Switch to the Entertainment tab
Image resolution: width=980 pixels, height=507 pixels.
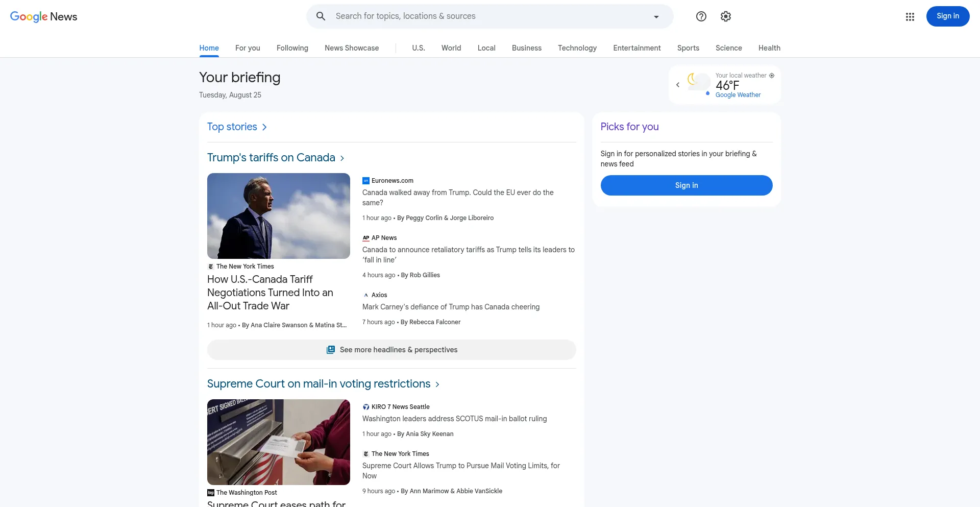637,48
